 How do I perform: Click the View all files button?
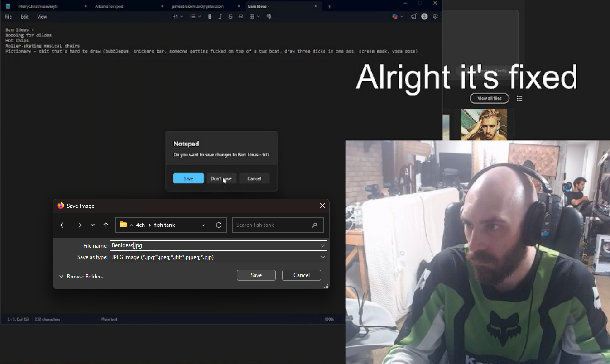490,98
